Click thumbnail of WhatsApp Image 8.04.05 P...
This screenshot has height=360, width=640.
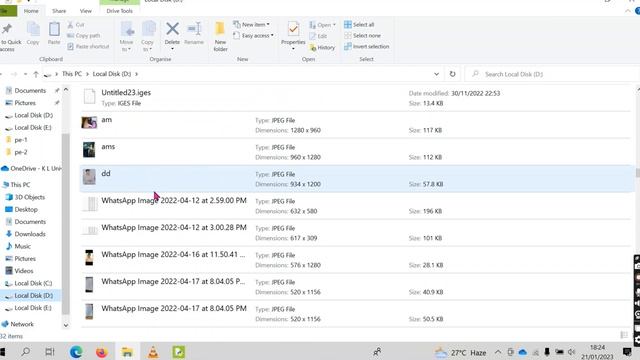point(89,284)
